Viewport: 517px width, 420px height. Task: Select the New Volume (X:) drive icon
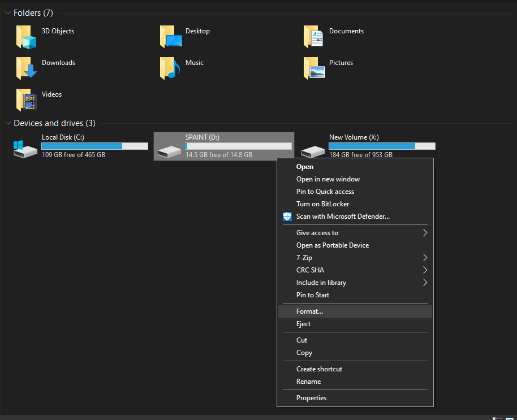(313, 152)
